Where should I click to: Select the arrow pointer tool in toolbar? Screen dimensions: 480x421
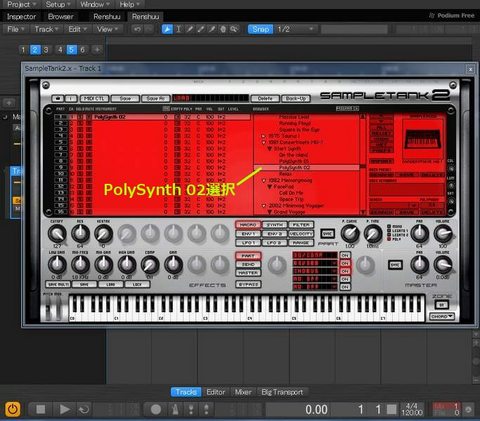(167, 29)
